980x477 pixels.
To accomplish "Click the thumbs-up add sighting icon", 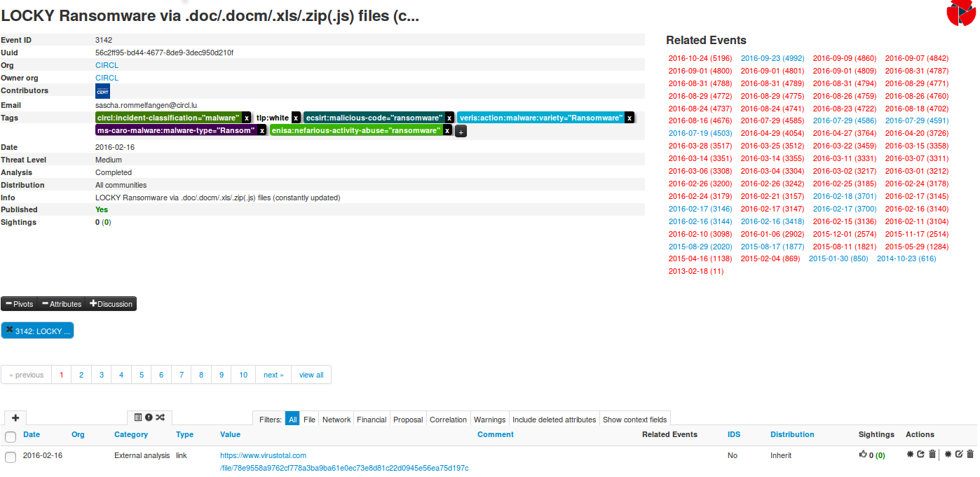I will [863, 455].
